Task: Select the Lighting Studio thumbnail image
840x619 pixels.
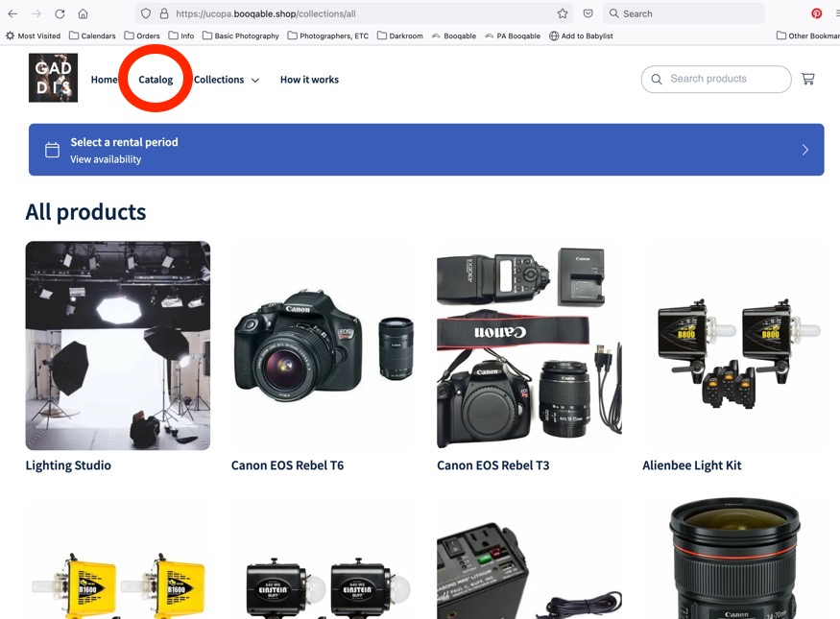Action: [x=118, y=345]
